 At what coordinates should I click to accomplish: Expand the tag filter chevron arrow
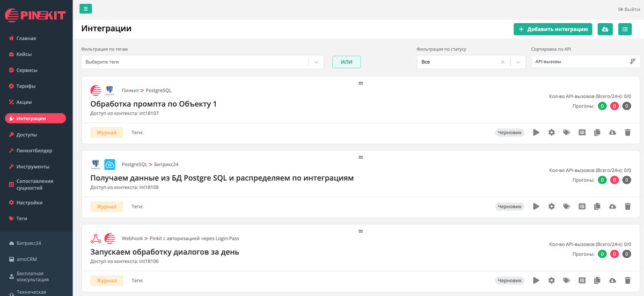point(317,62)
